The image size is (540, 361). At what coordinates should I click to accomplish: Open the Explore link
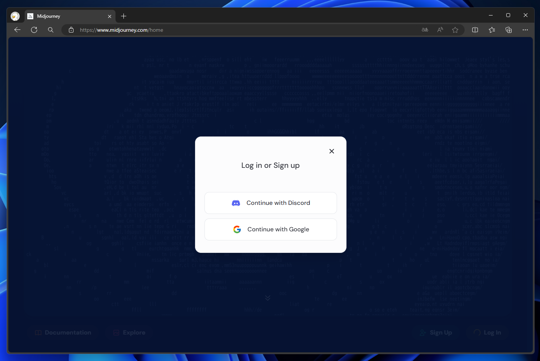[129, 332]
